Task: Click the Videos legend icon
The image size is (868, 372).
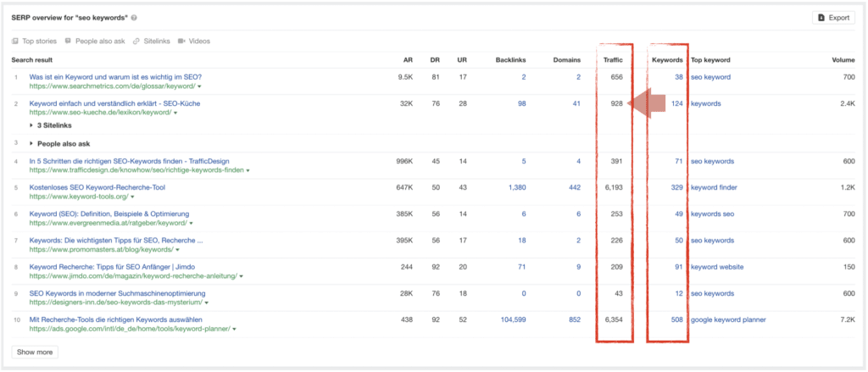Action: click(x=182, y=41)
